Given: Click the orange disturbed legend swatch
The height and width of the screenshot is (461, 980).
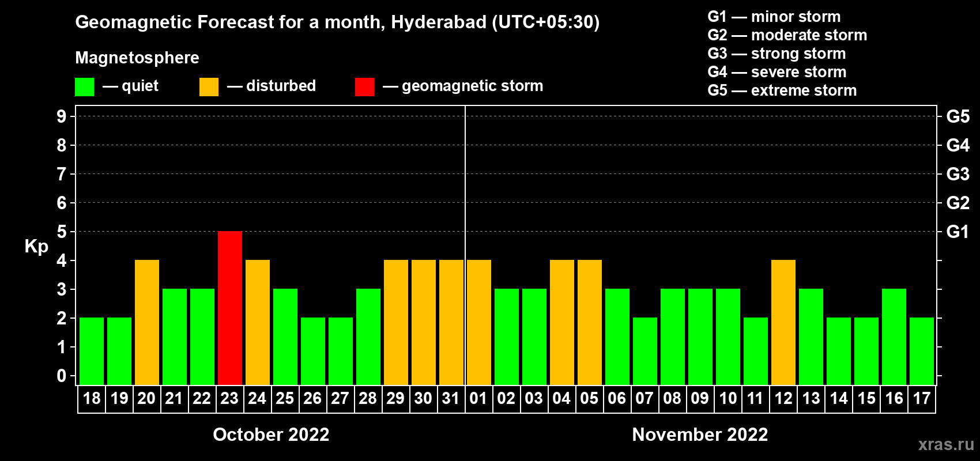Looking at the screenshot, I should (x=209, y=87).
